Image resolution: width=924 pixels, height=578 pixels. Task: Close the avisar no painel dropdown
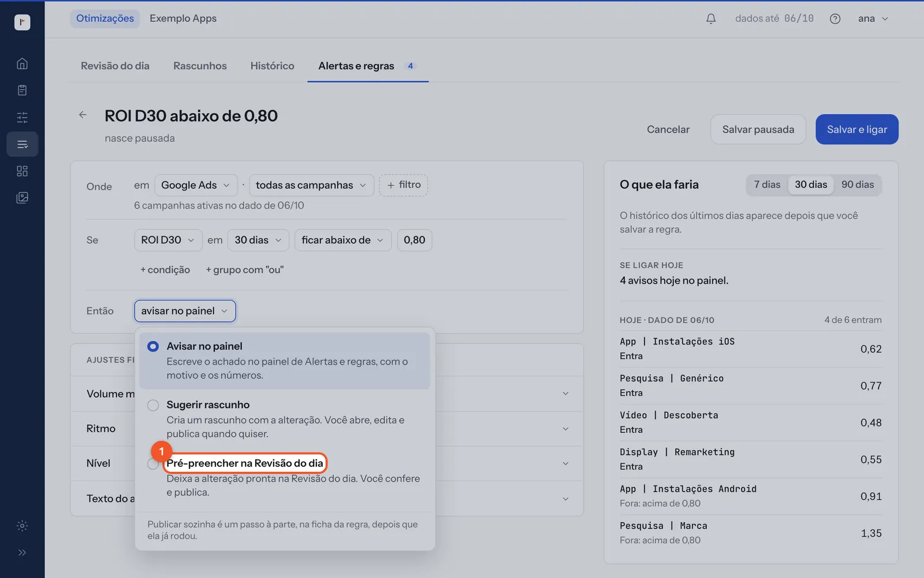tap(185, 311)
